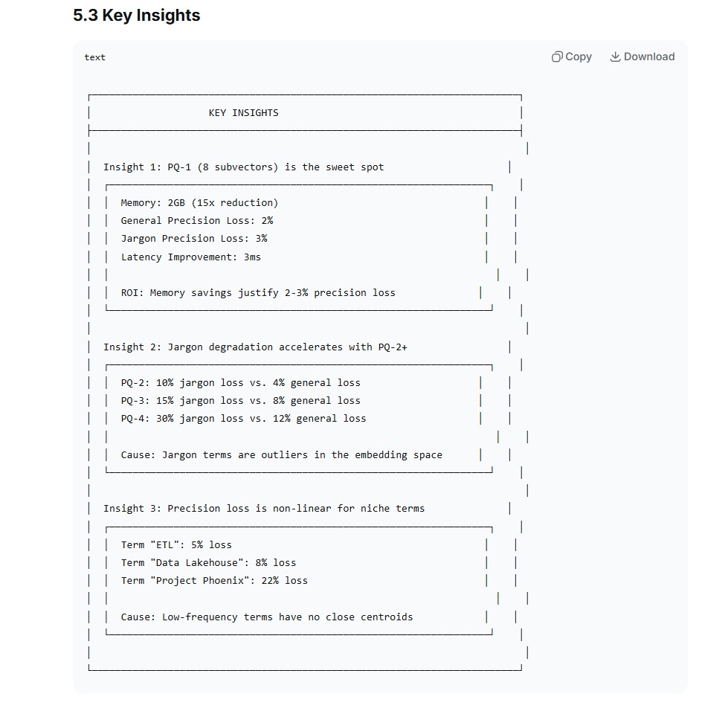The width and height of the screenshot is (728, 714).
Task: Click the 'text' language label
Action: [94, 57]
